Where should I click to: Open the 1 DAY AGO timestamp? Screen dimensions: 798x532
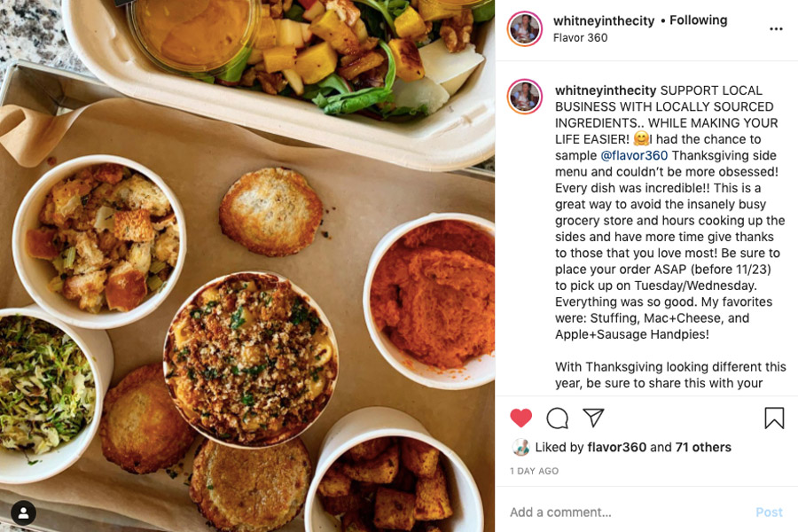[x=534, y=471]
